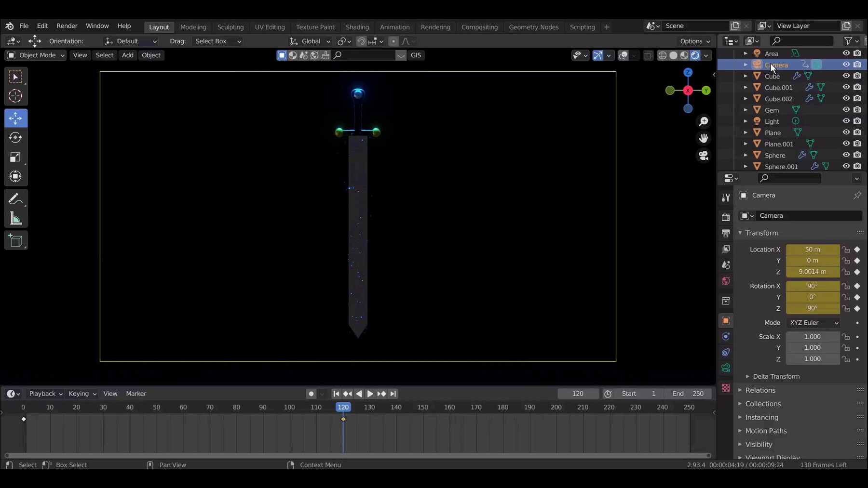868x488 pixels.
Task: Select the Annotate tool
Action: [x=16, y=198]
